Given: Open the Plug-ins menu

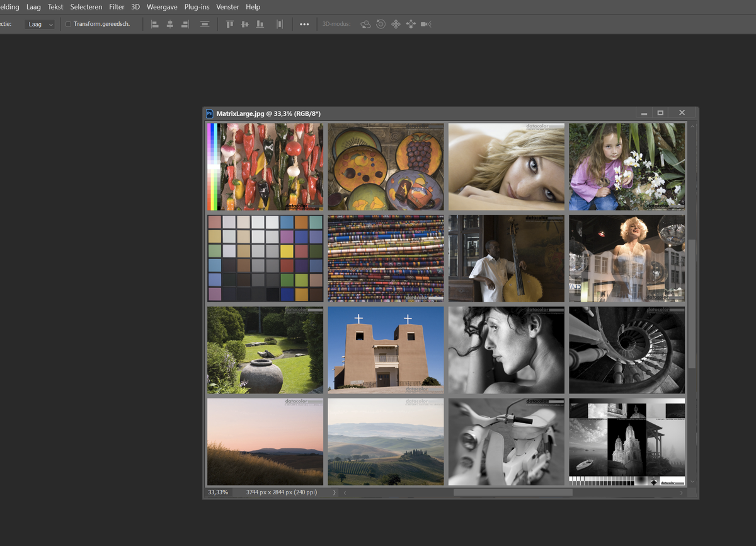Looking at the screenshot, I should point(198,7).
